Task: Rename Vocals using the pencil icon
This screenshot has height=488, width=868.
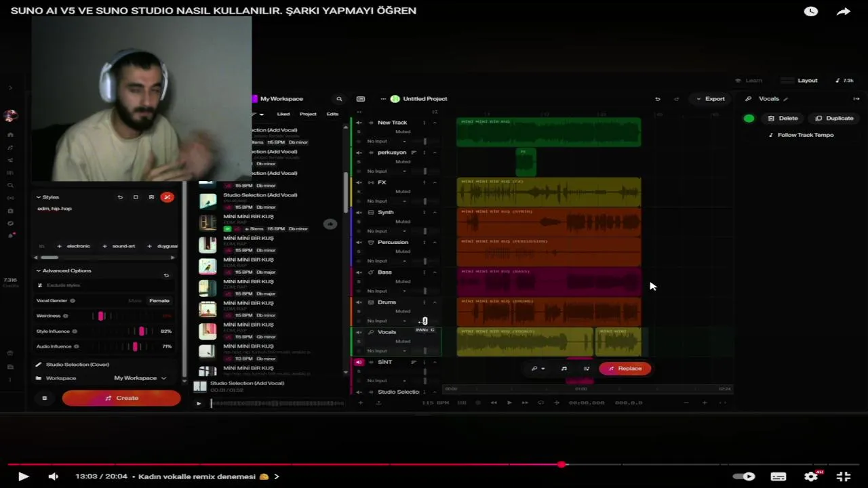Action: [x=785, y=99]
